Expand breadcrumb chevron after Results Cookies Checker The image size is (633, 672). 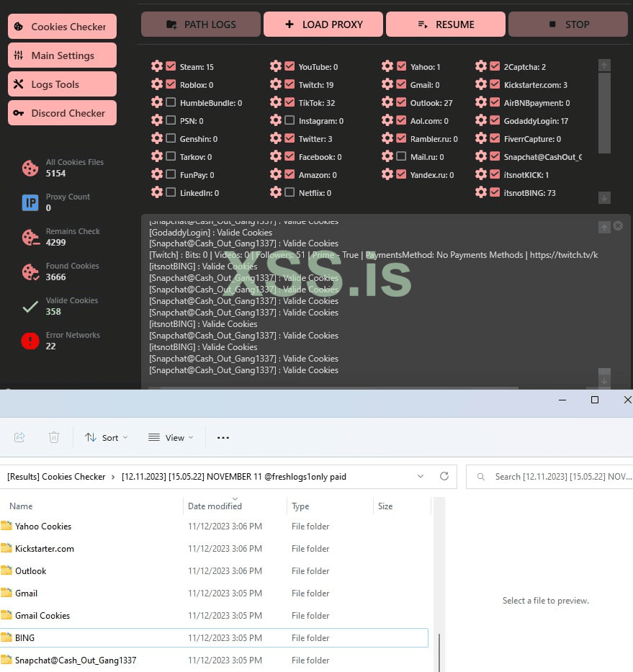tap(113, 477)
